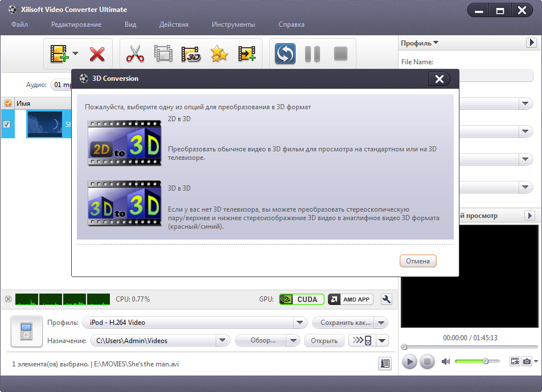Click the Открыть button
This screenshot has width=542, height=392.
[325, 341]
